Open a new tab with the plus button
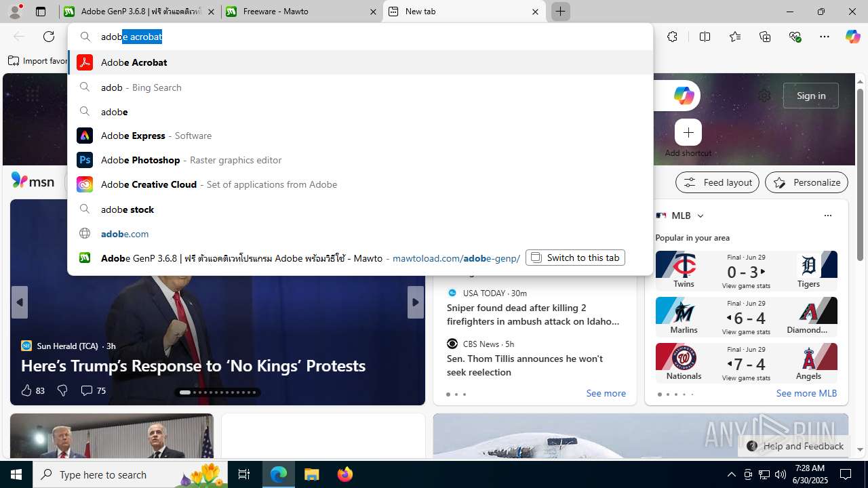The height and width of the screenshot is (488, 868). [560, 12]
